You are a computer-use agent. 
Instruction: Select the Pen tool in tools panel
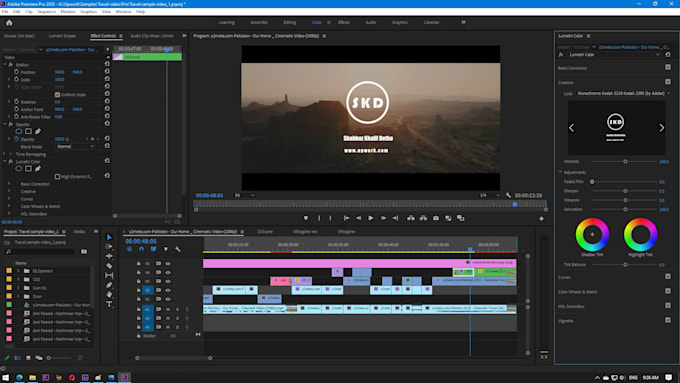coord(109,285)
